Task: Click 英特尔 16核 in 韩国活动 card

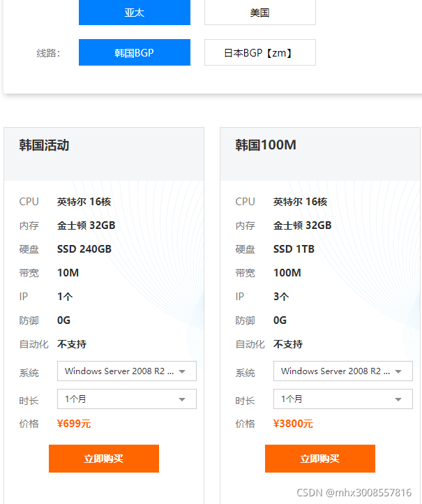Action: pos(84,202)
